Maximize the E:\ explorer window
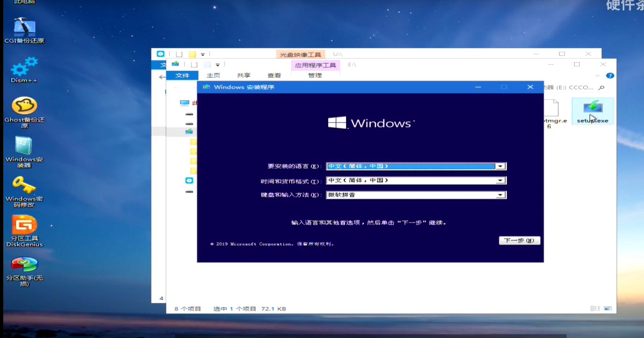Image resolution: width=644 pixels, height=338 pixels. click(x=577, y=64)
